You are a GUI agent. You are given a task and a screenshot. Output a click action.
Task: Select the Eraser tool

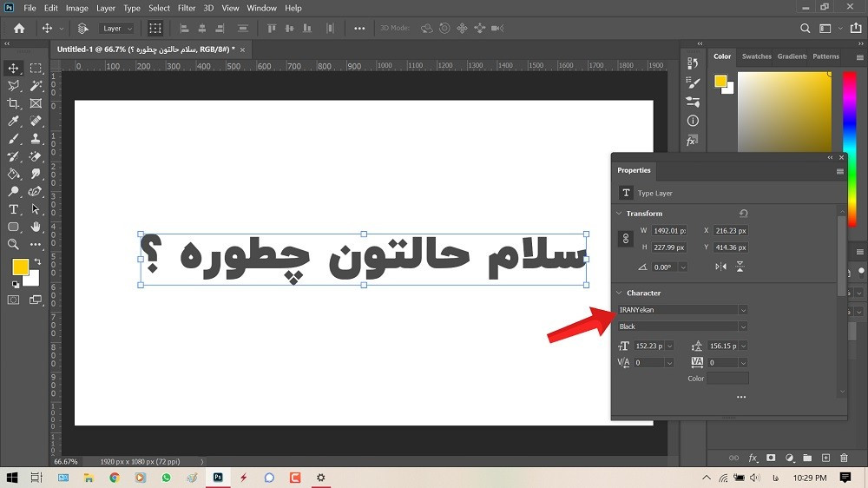(x=36, y=156)
